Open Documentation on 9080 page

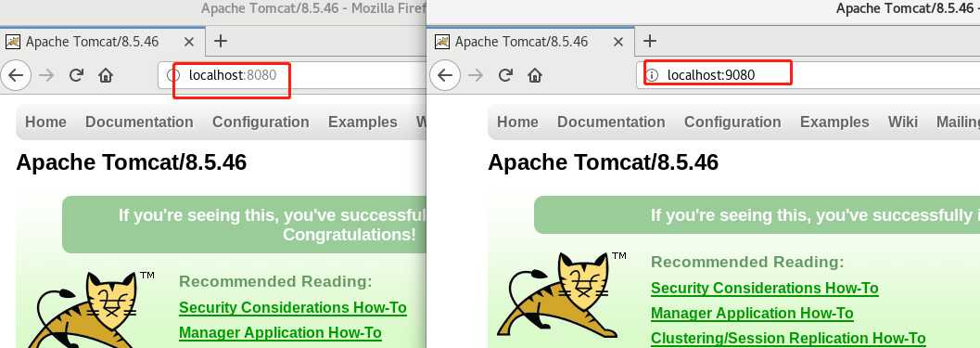[611, 122]
